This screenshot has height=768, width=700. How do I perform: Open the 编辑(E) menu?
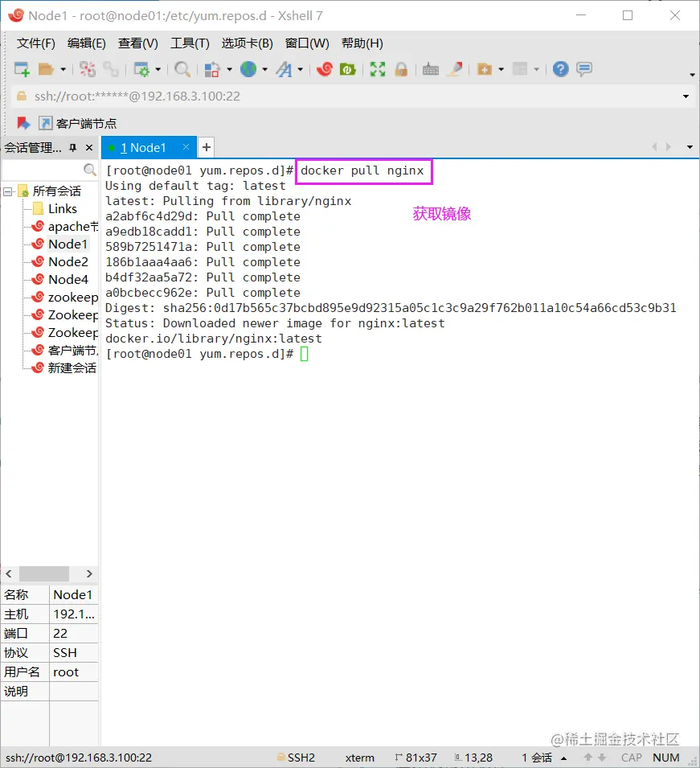click(x=87, y=43)
